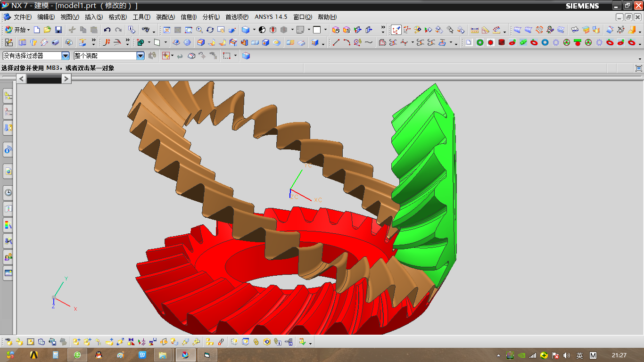Click the green ring gear icon
Screen dimensions: 644x362
tap(480, 42)
